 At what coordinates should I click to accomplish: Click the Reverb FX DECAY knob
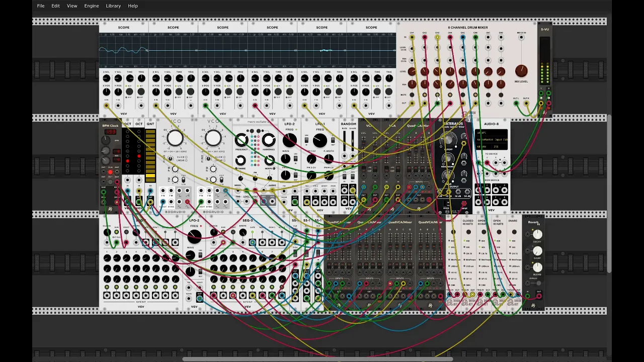(538, 234)
